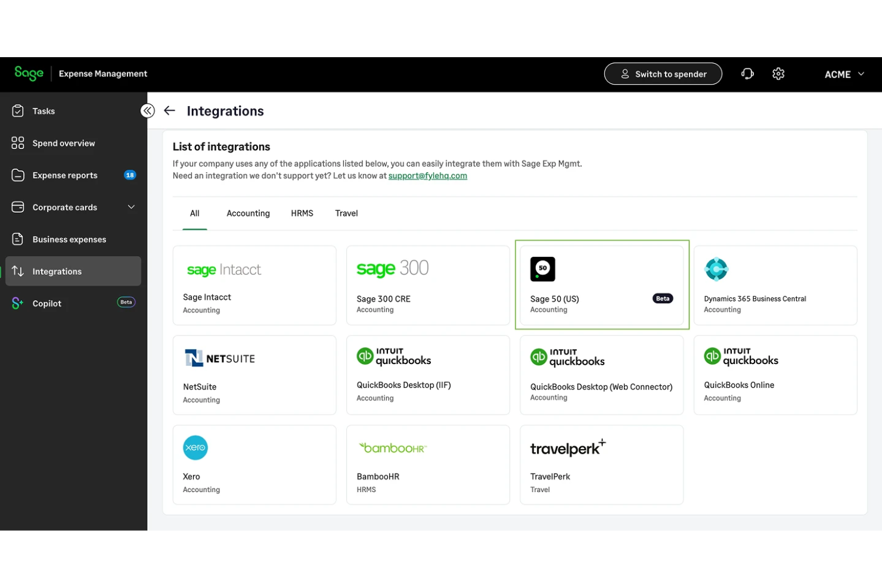This screenshot has height=588, width=882.
Task: Select the Xero integration card
Action: coord(254,465)
